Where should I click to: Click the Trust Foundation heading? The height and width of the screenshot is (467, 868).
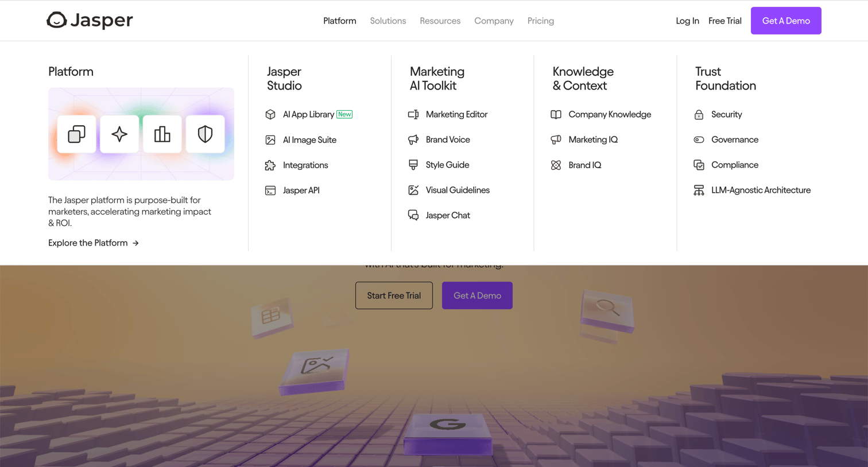(x=726, y=79)
